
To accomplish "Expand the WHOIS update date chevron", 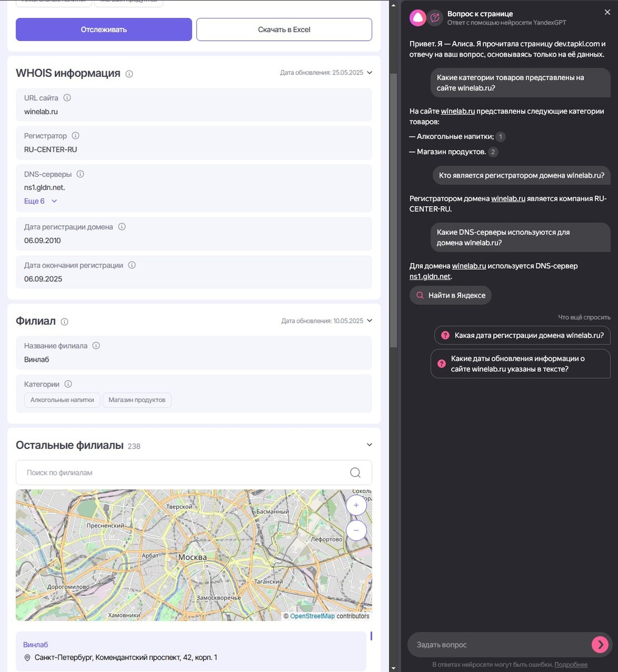I will (x=369, y=73).
